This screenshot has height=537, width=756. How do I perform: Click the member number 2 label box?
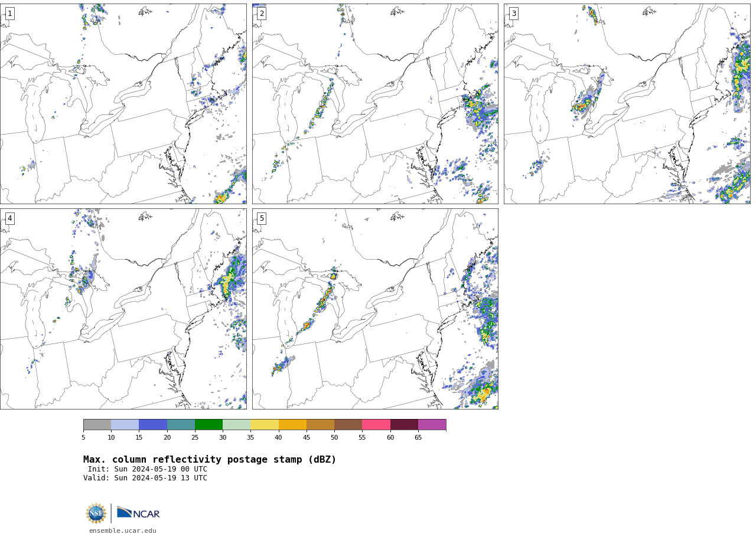tap(262, 14)
